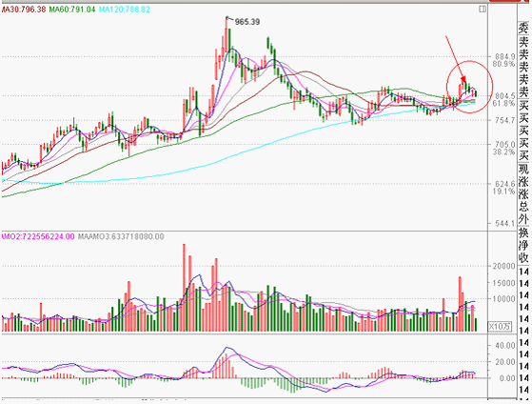532x404 pixels.
Task: Click the 884.9 price axis label
Action: tap(504, 56)
